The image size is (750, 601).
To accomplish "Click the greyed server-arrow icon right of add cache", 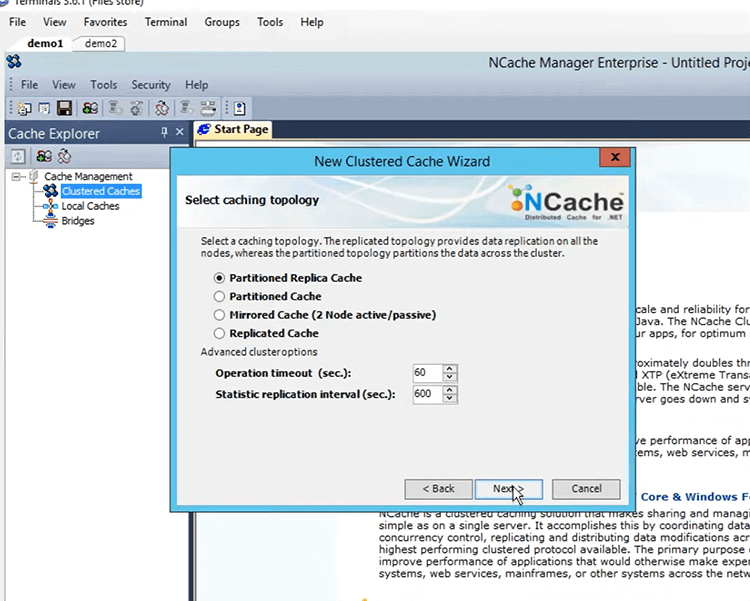I will click(x=115, y=109).
